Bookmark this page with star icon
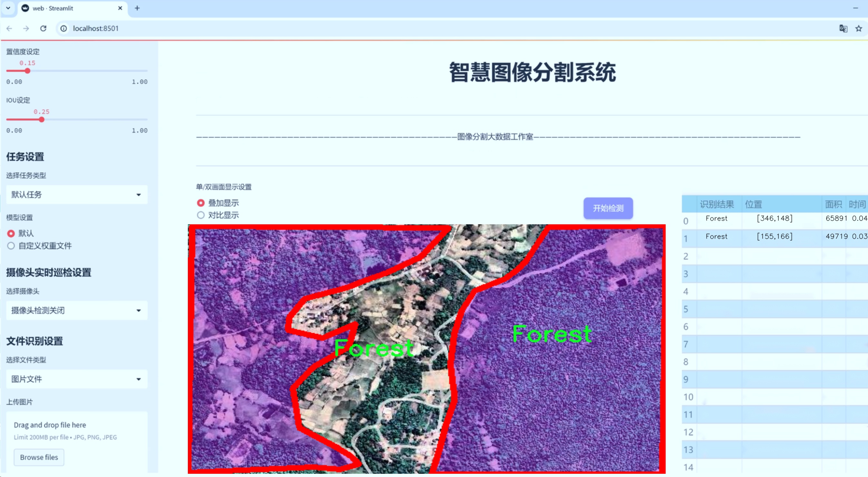Viewport: 868px width, 477px height. pyautogui.click(x=859, y=29)
